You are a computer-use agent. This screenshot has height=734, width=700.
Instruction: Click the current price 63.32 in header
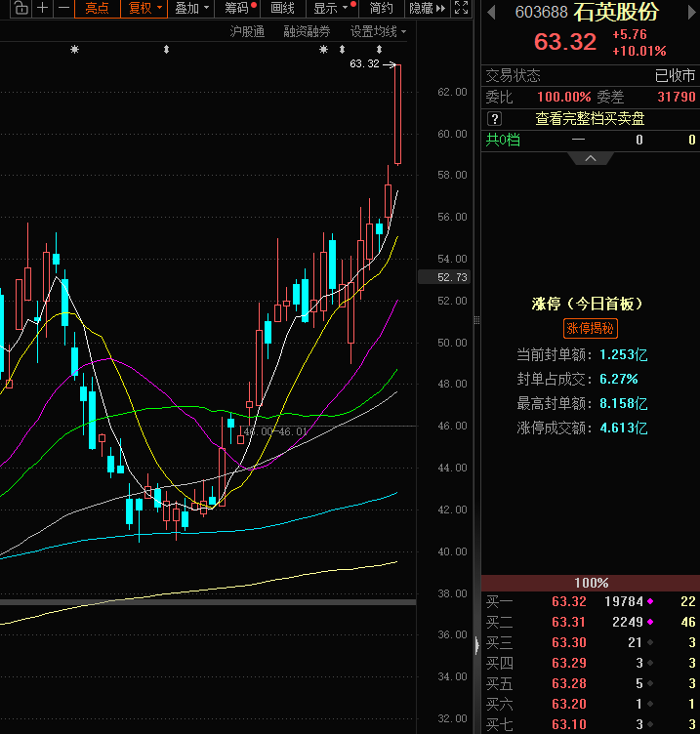tap(565, 42)
